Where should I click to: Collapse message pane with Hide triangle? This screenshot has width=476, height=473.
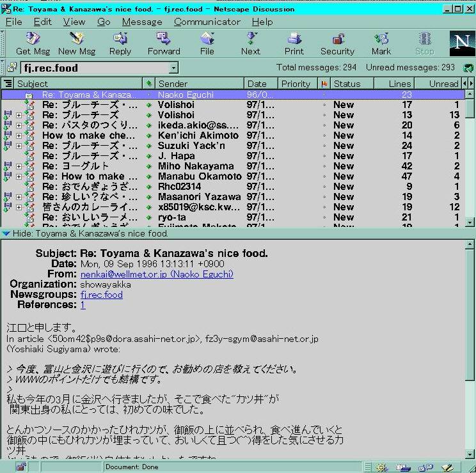click(5, 234)
